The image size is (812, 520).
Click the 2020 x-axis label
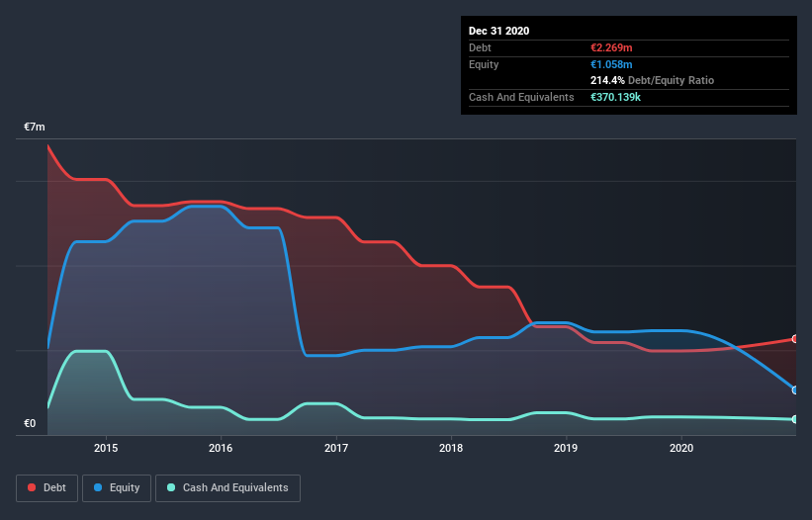coord(681,448)
